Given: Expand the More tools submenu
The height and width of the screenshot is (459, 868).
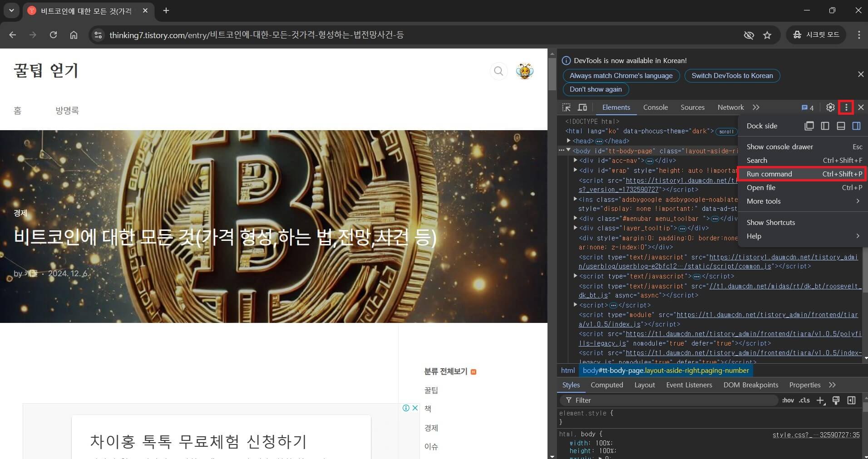Looking at the screenshot, I should tap(803, 201).
